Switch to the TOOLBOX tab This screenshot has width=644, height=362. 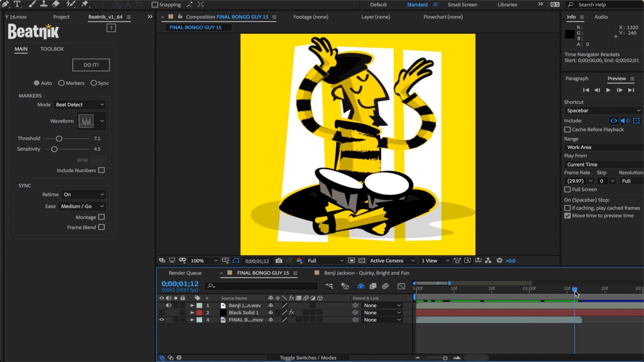52,49
